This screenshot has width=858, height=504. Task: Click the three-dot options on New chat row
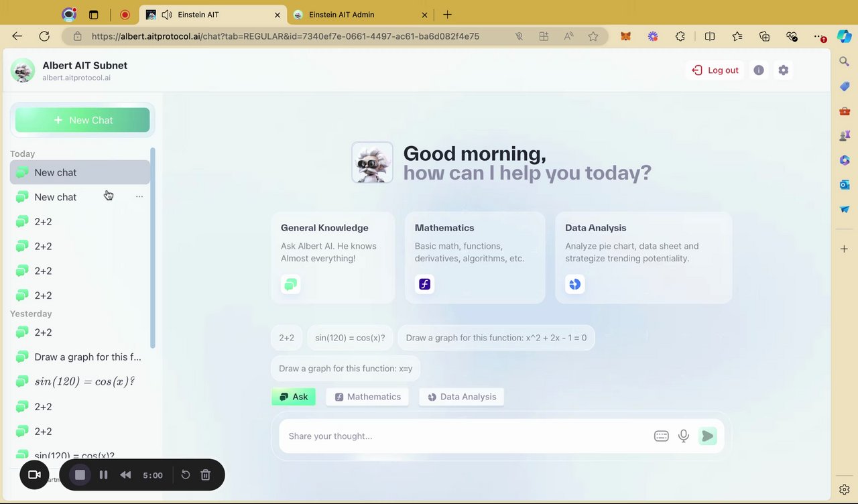(139, 197)
